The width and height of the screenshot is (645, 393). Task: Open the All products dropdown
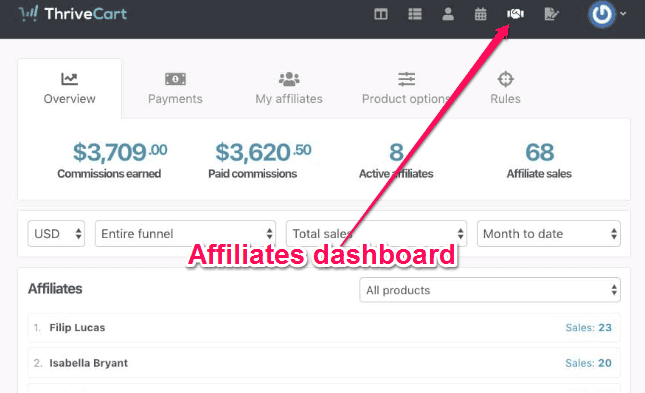point(490,290)
